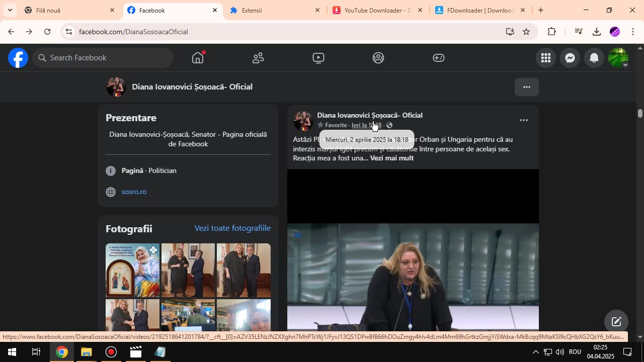Open the tab search dropdown arrow
Image resolution: width=644 pixels, height=362 pixels.
pos(10,10)
